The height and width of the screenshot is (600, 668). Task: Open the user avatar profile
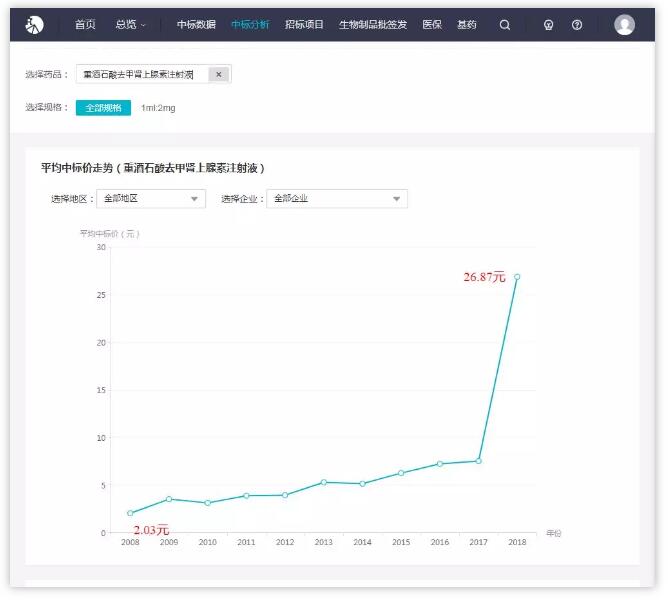625,25
